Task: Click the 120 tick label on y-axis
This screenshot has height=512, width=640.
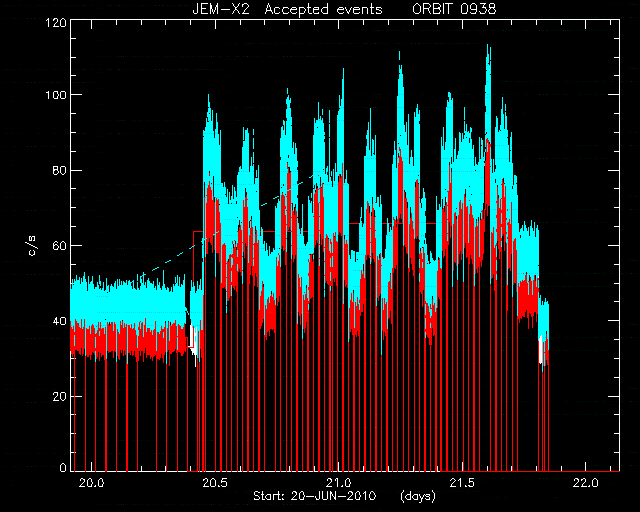Action: pos(56,22)
